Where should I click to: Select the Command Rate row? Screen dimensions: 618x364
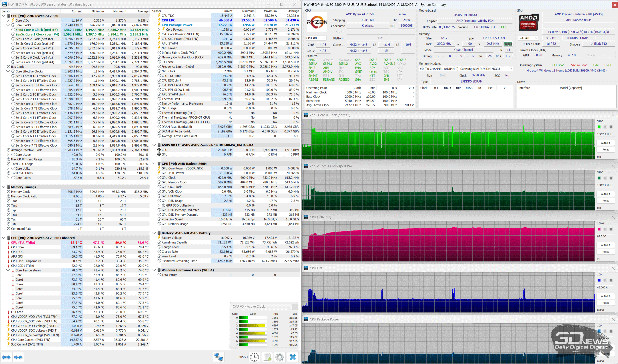(78, 229)
